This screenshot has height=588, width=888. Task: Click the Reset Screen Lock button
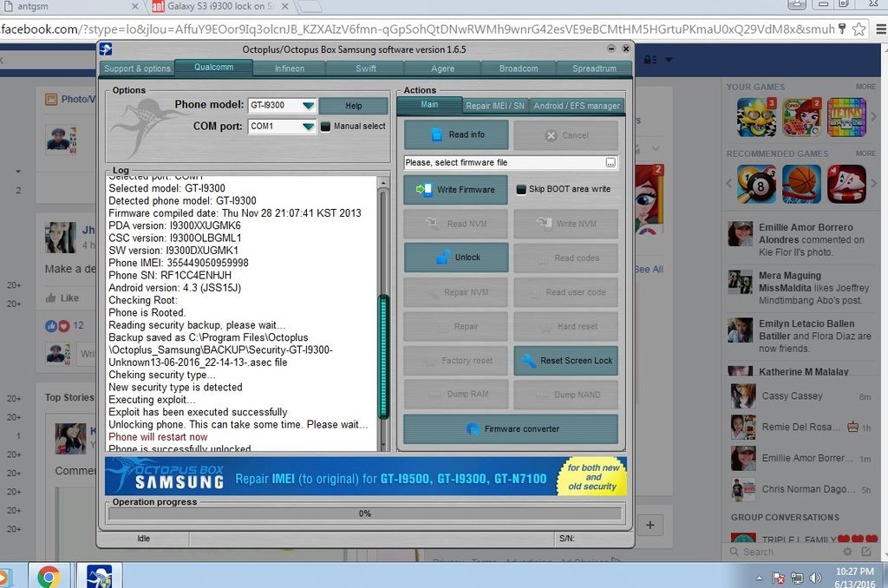click(565, 361)
